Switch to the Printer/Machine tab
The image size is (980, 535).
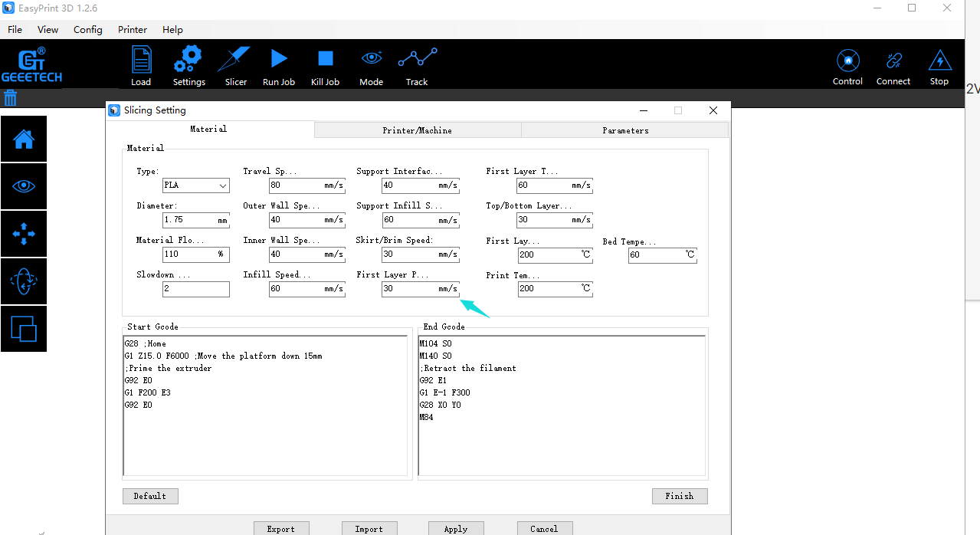[418, 130]
